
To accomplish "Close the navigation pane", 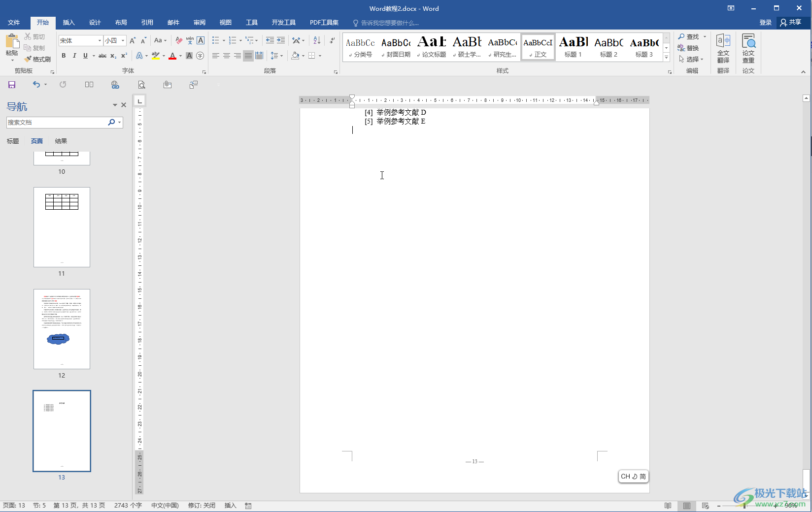I will pos(124,105).
